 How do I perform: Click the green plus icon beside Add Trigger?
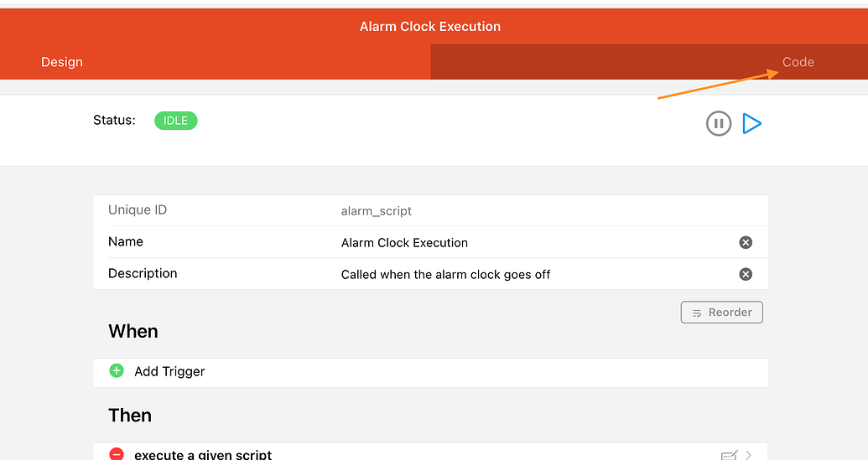117,370
